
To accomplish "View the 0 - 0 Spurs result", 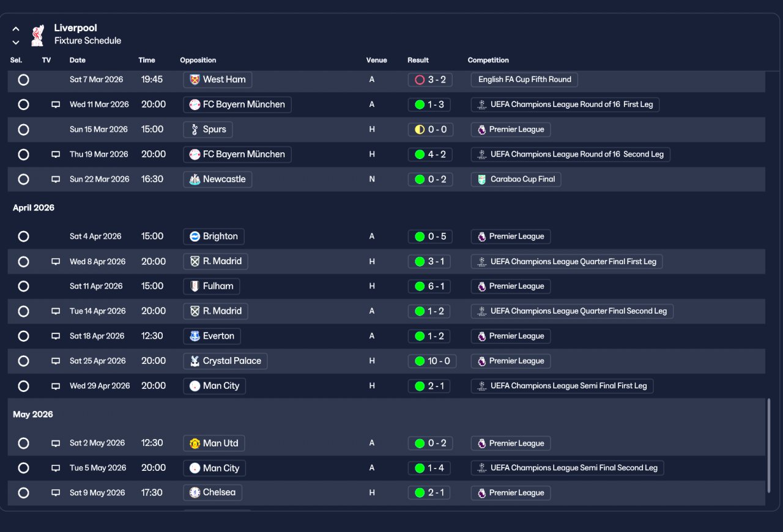I will coord(430,130).
